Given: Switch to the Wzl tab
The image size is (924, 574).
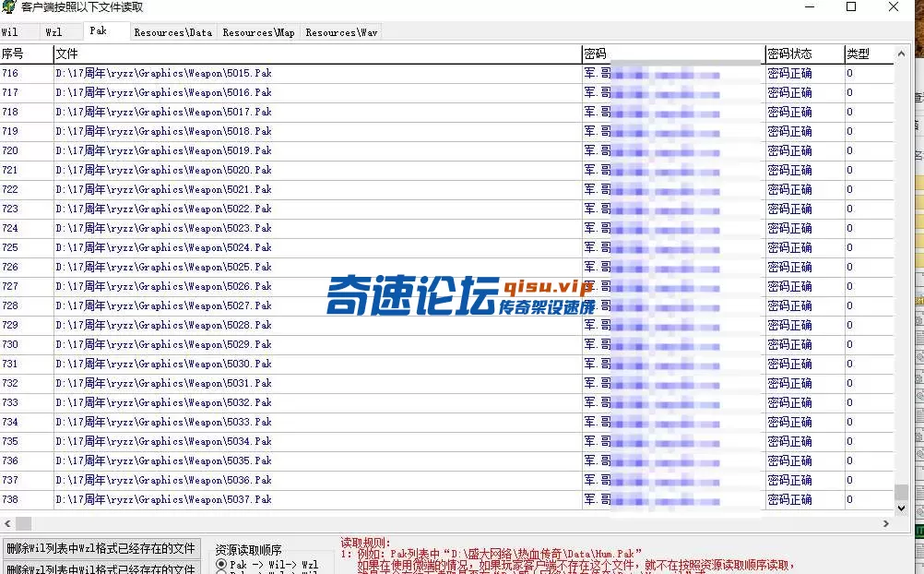Looking at the screenshot, I should tap(53, 32).
